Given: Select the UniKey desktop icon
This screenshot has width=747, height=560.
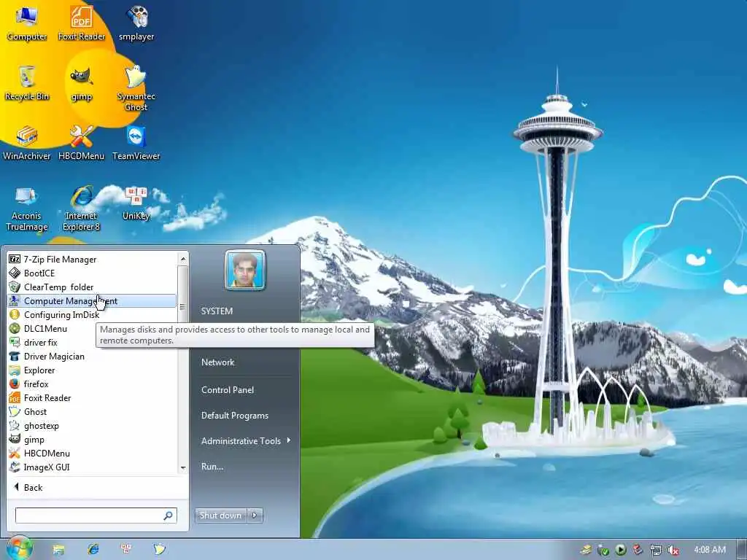Looking at the screenshot, I should [x=136, y=203].
